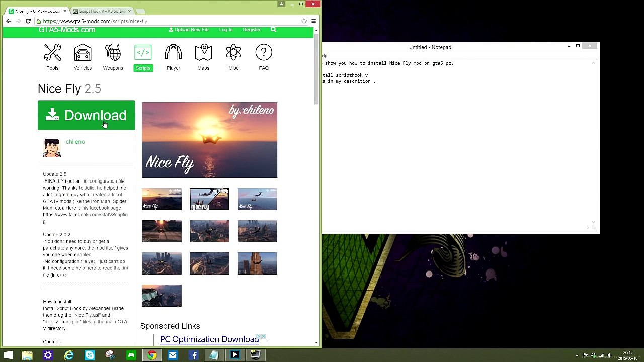
Task: Bookmark this page with the star
Action: [304, 21]
